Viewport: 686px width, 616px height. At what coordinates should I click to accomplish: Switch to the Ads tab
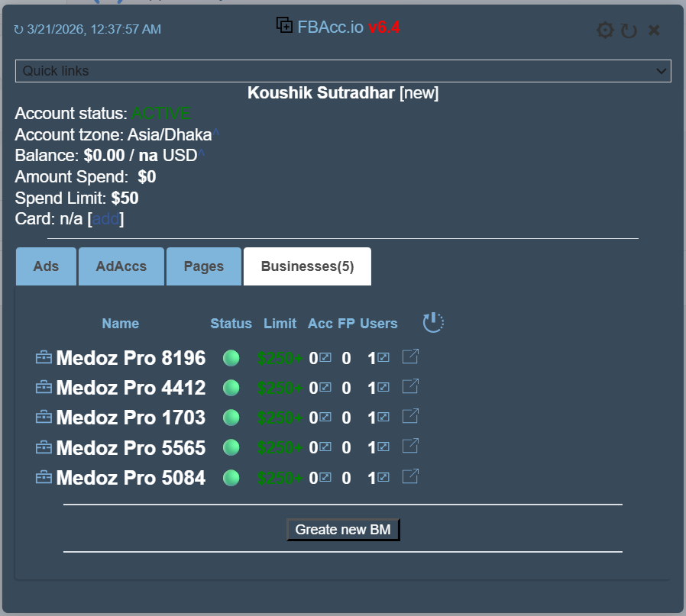click(45, 266)
